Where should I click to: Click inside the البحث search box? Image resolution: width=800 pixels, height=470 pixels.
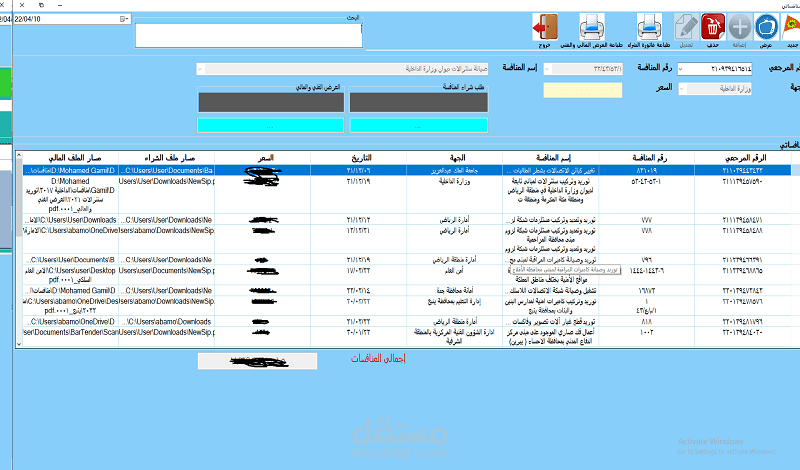[x=249, y=35]
